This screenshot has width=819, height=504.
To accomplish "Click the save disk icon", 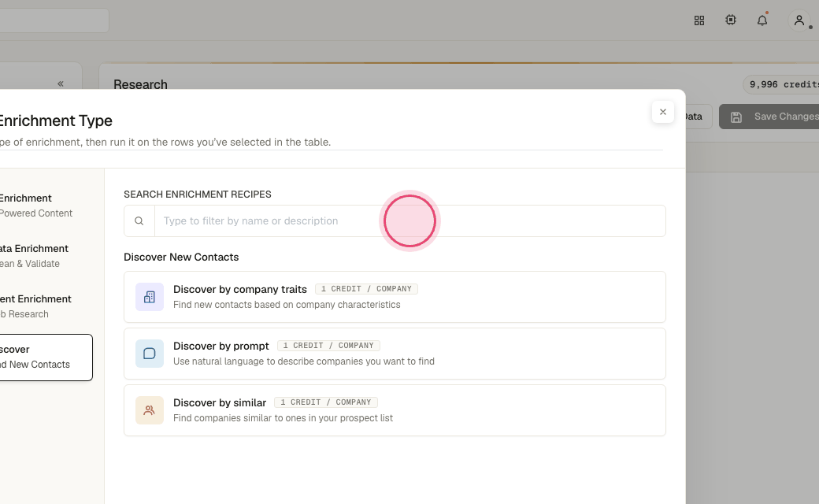I will click(736, 117).
